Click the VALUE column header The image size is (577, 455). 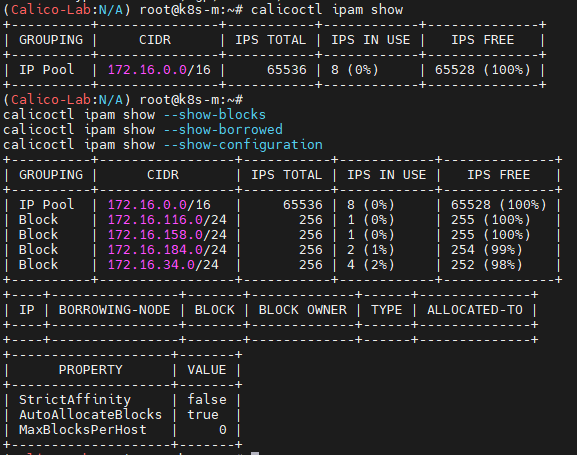click(207, 370)
